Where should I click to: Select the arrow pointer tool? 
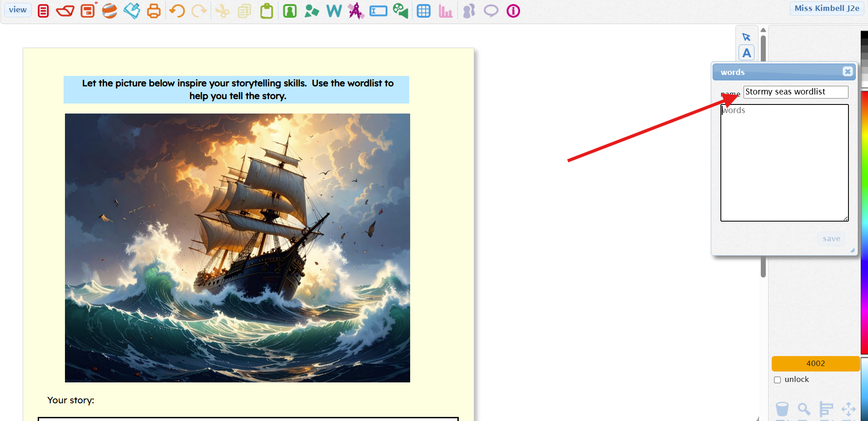pyautogui.click(x=746, y=37)
